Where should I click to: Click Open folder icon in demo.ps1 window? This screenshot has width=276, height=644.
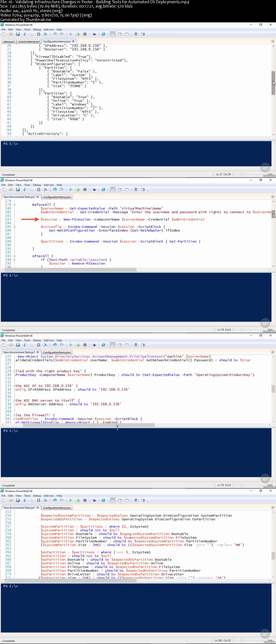click(x=11, y=34)
